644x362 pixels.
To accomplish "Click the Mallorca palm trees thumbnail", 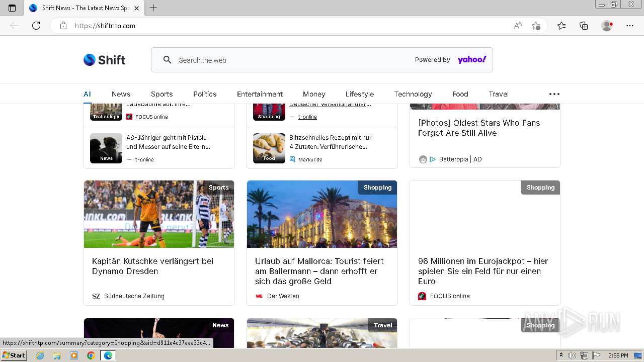I will coord(322,214).
